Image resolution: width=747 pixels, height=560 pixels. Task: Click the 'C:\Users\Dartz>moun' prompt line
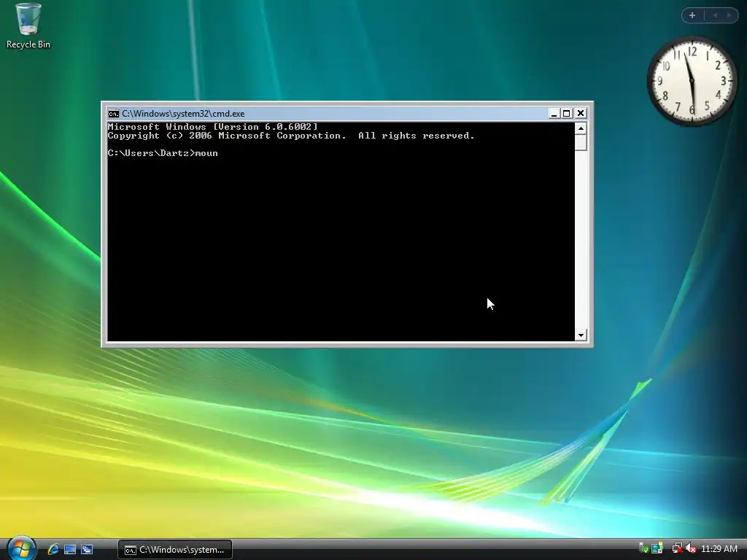click(163, 153)
